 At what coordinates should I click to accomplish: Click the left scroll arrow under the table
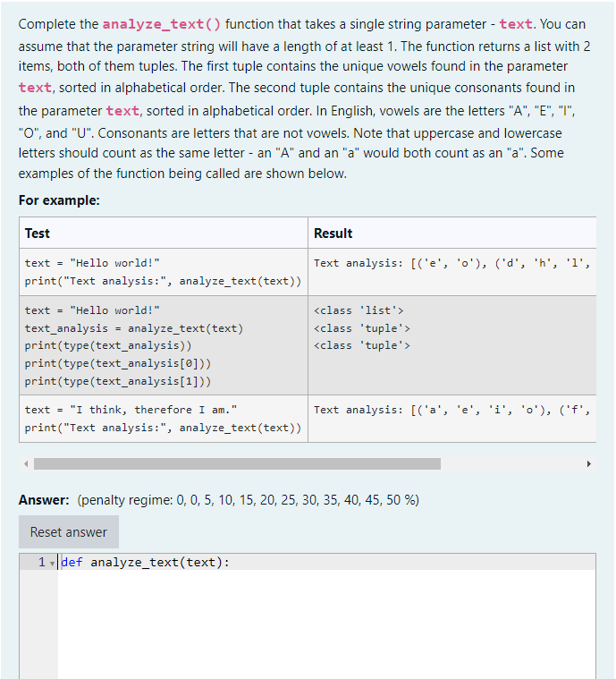26,463
